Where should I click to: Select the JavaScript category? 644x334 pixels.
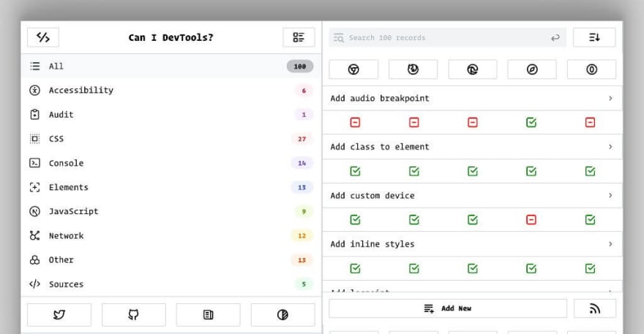click(171, 211)
